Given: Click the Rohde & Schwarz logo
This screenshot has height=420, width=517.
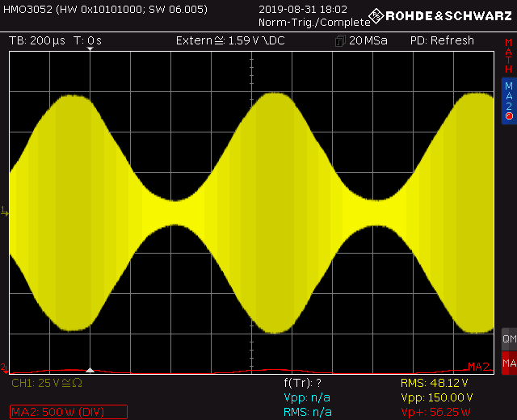Looking at the screenshot, I should [x=443, y=15].
